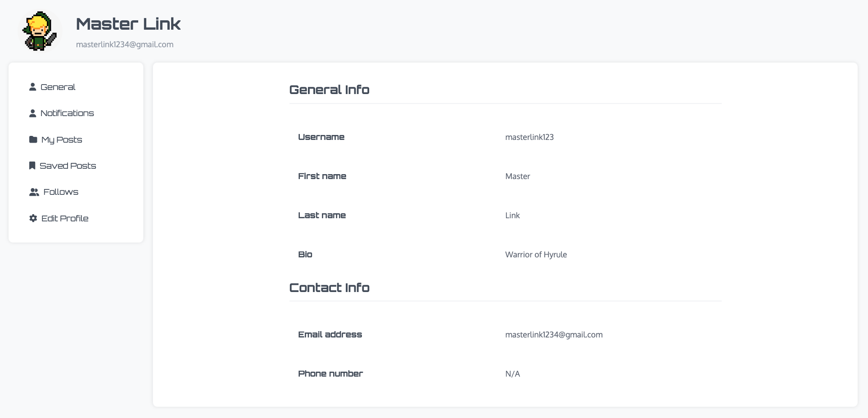
Task: Click the N/A phone number value
Action: pos(512,374)
